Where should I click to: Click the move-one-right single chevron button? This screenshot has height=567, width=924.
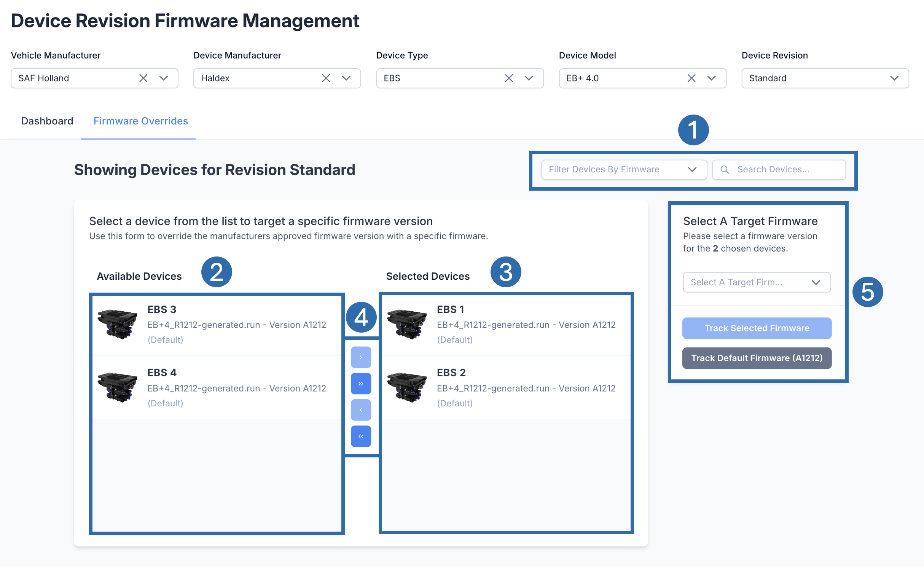pos(360,357)
